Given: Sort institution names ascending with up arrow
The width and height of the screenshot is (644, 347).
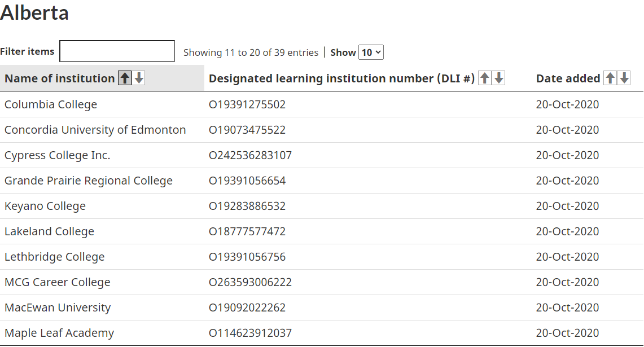Looking at the screenshot, I should [x=125, y=78].
